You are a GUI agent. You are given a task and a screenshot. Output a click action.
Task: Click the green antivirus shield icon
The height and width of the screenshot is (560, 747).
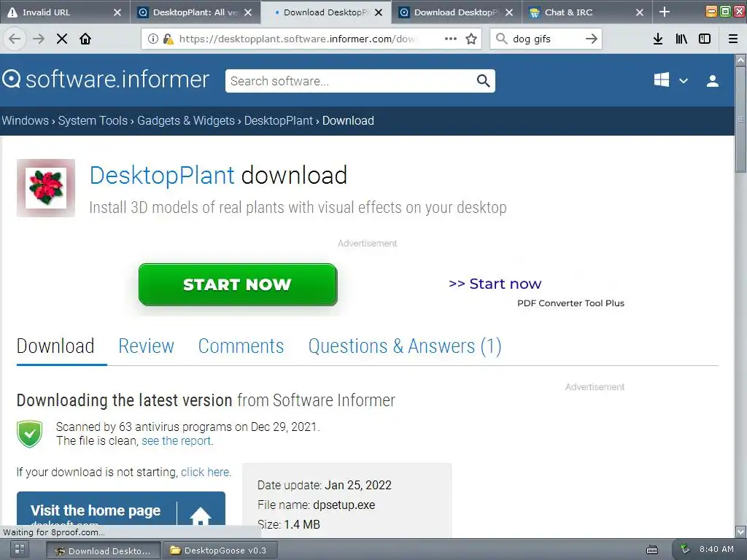click(29, 434)
